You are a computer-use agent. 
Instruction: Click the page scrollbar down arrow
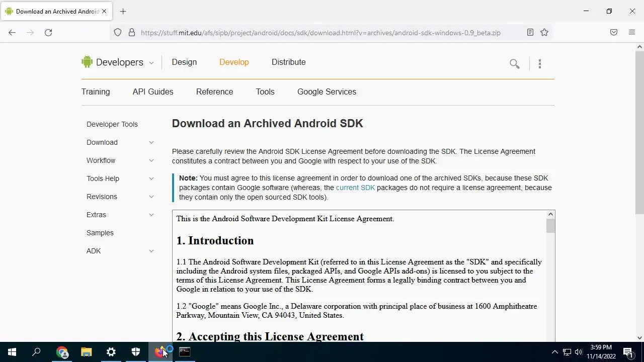point(639,338)
